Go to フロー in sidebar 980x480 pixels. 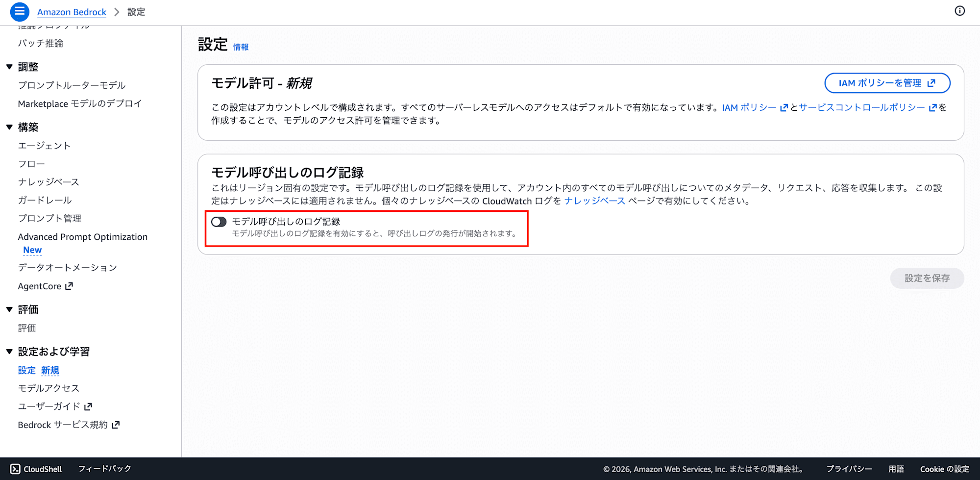[x=31, y=164]
